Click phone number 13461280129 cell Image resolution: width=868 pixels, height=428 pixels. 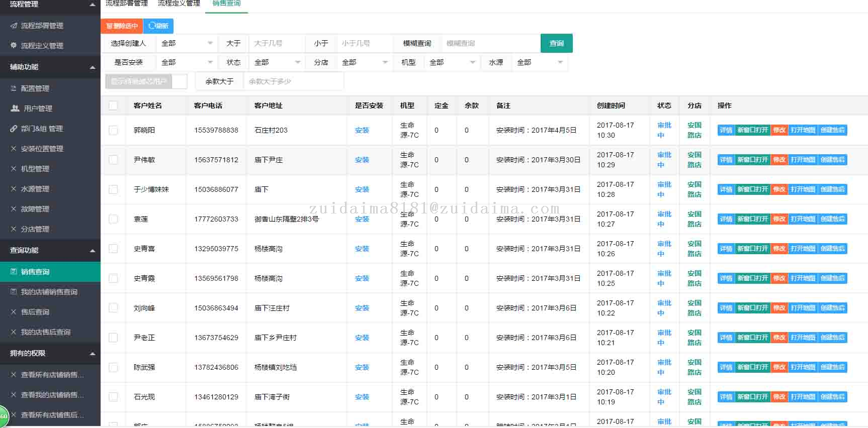click(x=216, y=397)
